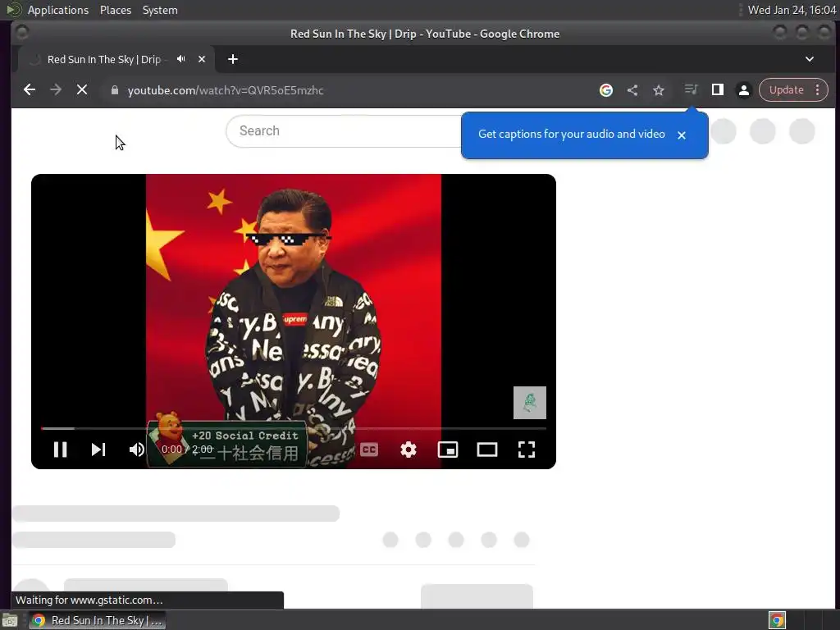Image resolution: width=840 pixels, height=630 pixels.
Task: Select Chrome window in taskbar
Action: (x=98, y=620)
